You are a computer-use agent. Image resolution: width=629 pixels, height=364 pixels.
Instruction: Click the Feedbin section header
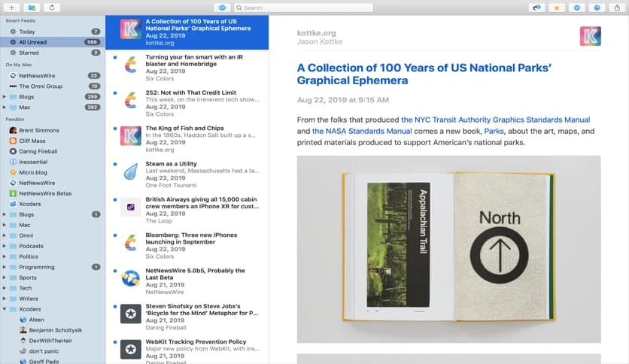coord(15,119)
